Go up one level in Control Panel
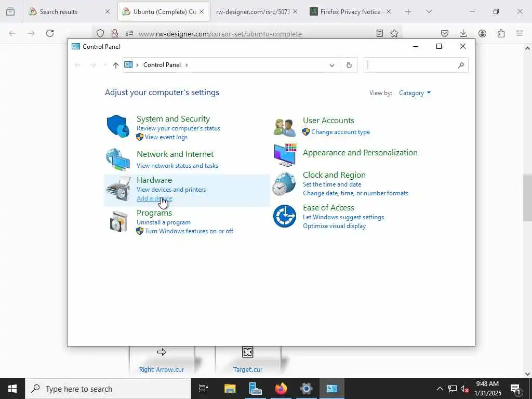Screen dimensions: 532x399 [116, 65]
